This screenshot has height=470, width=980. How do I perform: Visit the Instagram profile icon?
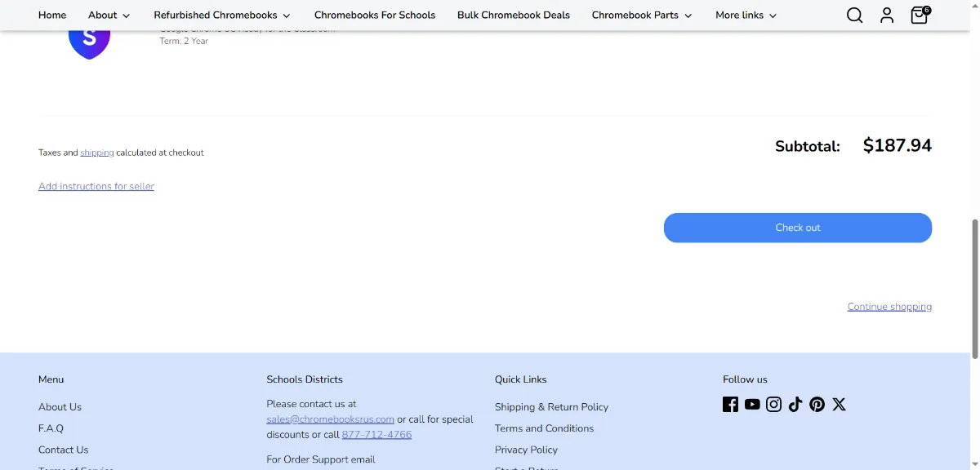click(x=774, y=404)
